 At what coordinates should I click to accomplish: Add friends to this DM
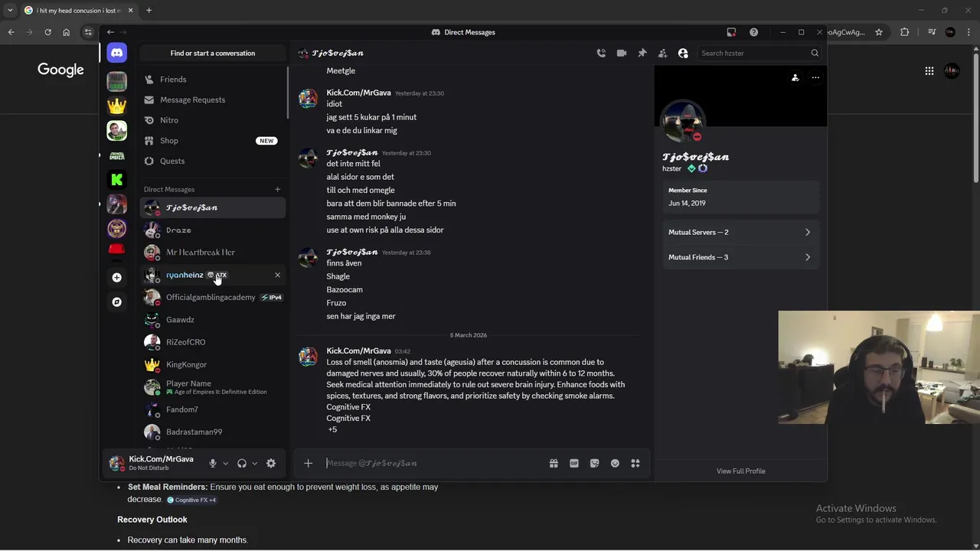point(662,53)
